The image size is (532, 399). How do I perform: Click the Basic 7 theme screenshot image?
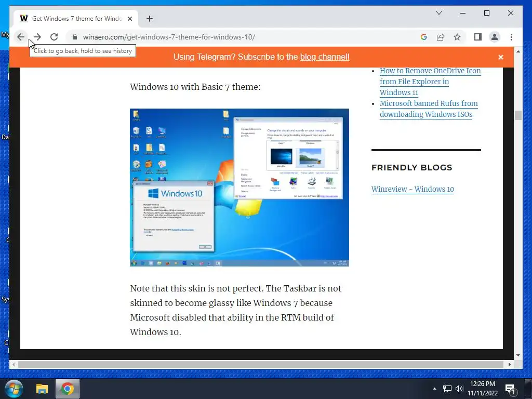point(239,187)
